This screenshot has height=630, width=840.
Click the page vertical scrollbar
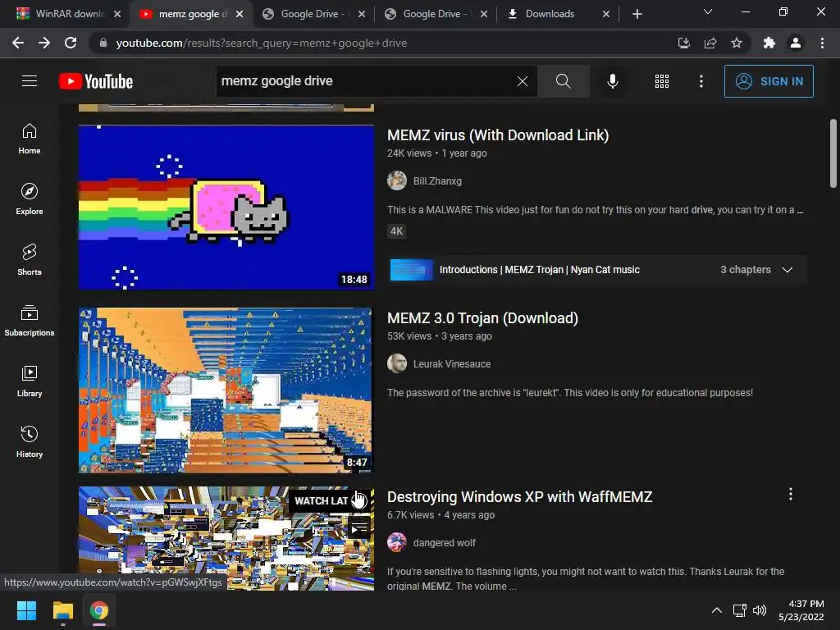(x=833, y=153)
